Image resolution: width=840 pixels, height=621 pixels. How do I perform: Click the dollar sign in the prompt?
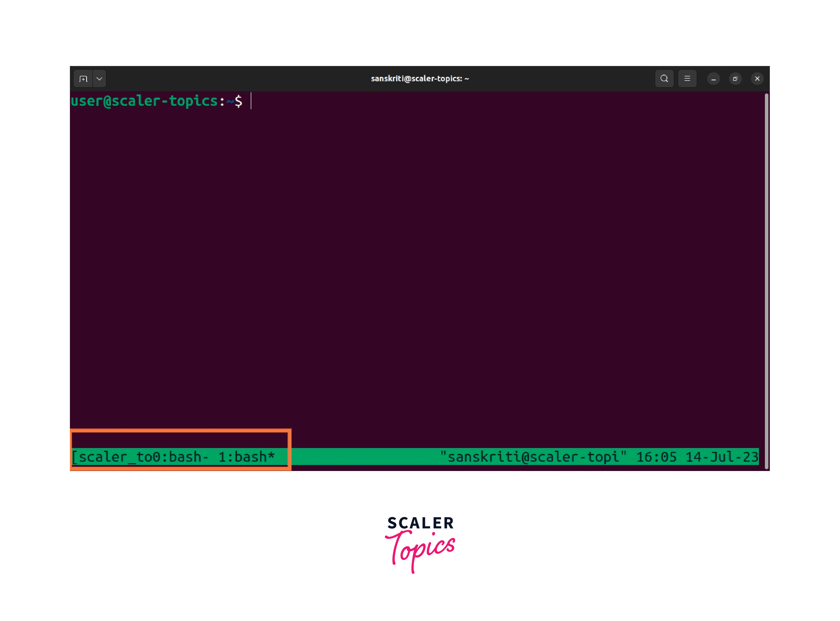[x=238, y=101]
